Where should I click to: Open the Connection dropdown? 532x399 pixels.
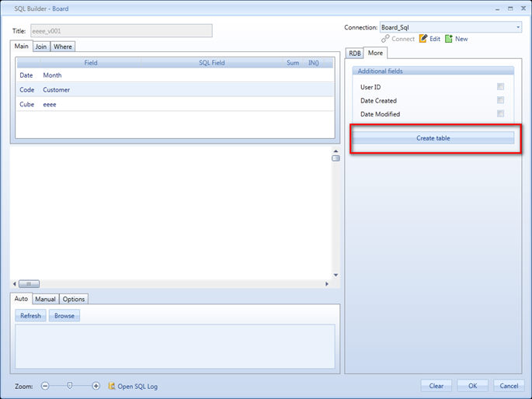tap(518, 27)
